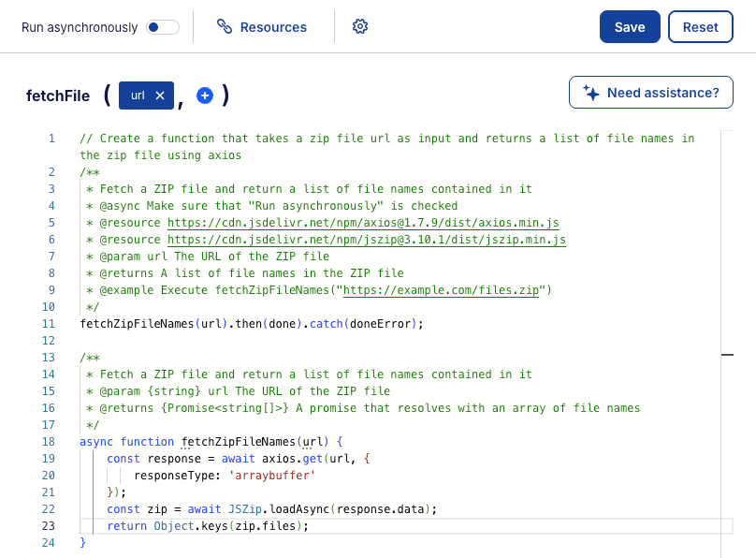Open the jszip.min.js CDN link

[x=366, y=240]
